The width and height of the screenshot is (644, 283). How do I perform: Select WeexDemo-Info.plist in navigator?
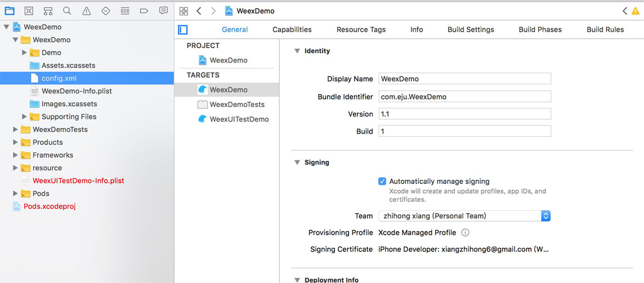coord(77,91)
